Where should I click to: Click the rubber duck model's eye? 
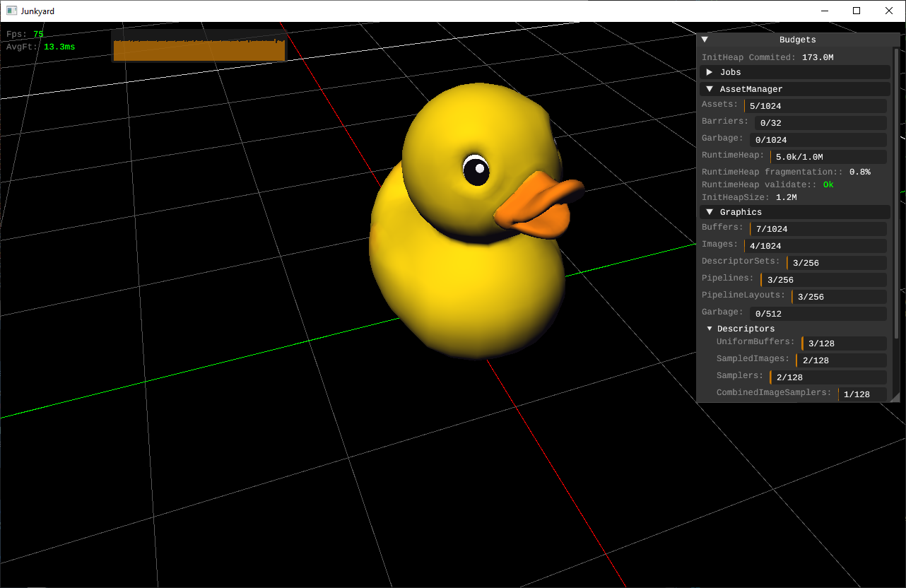click(476, 169)
